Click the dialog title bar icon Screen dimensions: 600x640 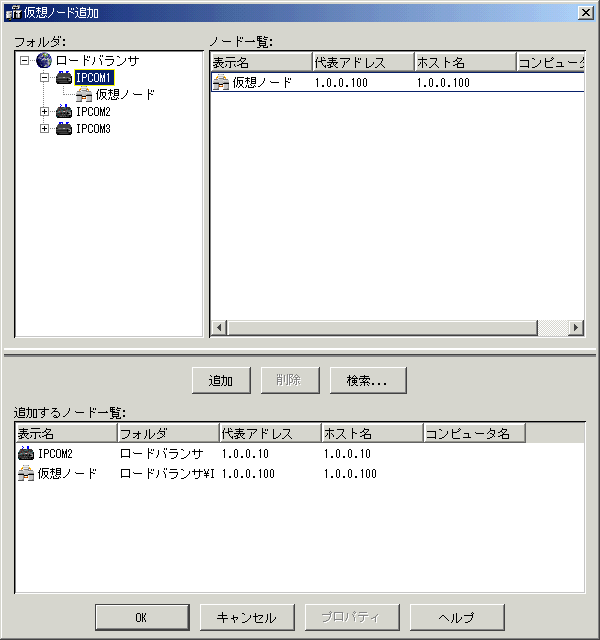coord(13,13)
